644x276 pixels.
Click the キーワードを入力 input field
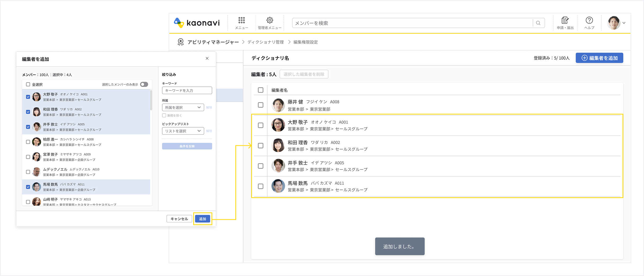click(x=187, y=90)
